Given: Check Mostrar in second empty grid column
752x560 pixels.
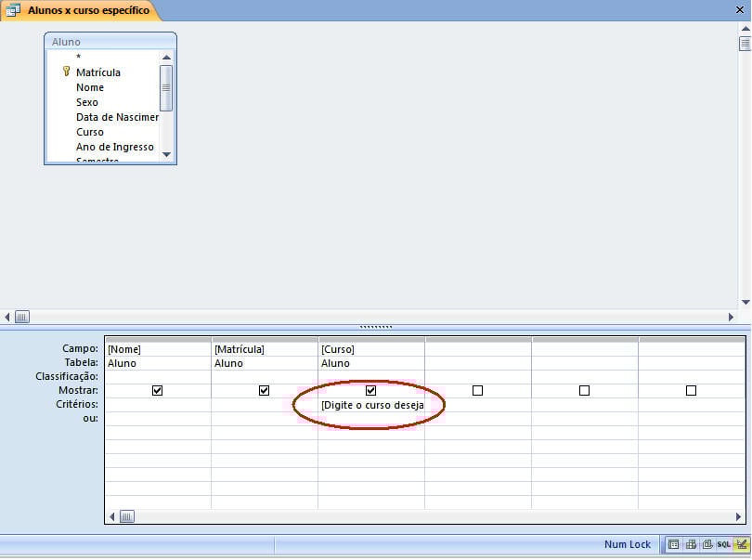Looking at the screenshot, I should click(584, 391).
